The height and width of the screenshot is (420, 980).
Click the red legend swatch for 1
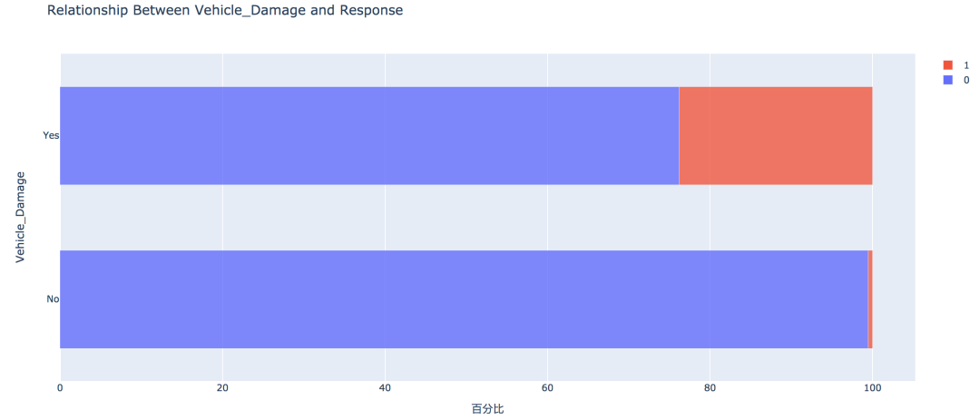pyautogui.click(x=948, y=65)
